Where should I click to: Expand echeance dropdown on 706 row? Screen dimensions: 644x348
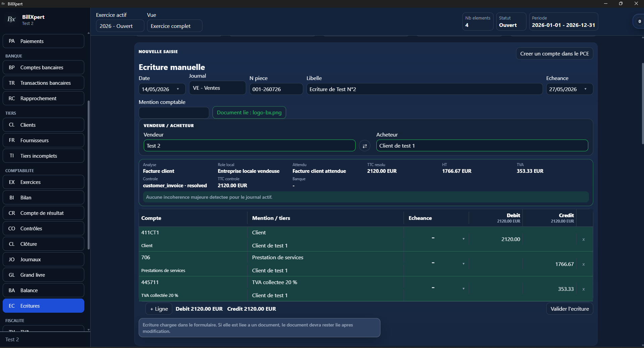(463, 264)
